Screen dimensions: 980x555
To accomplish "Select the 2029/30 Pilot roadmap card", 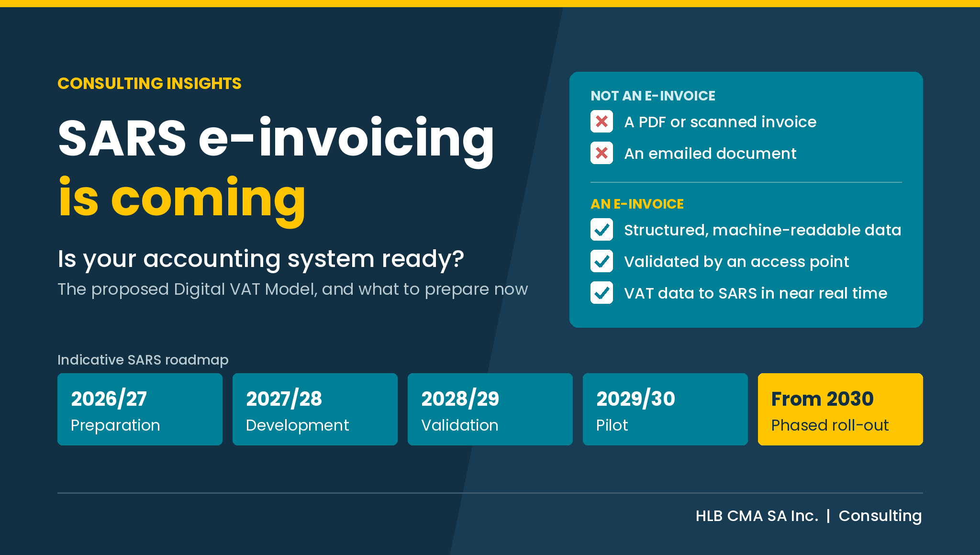I will pos(665,409).
